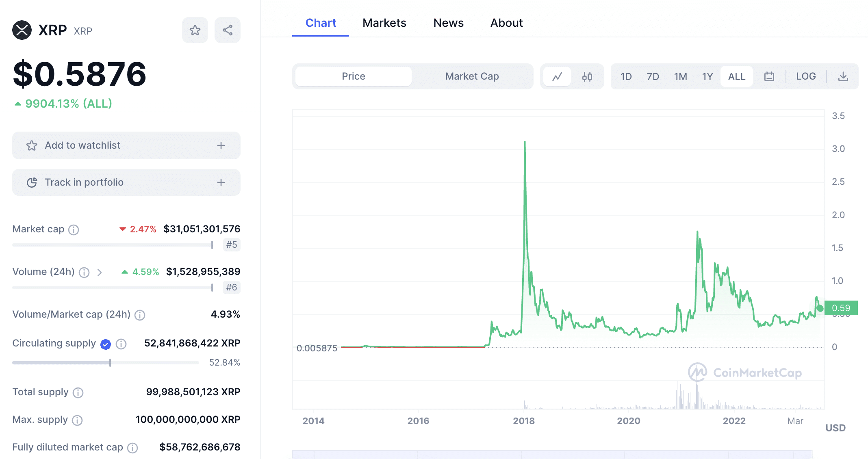Set chart range to 1Y

[x=707, y=76]
